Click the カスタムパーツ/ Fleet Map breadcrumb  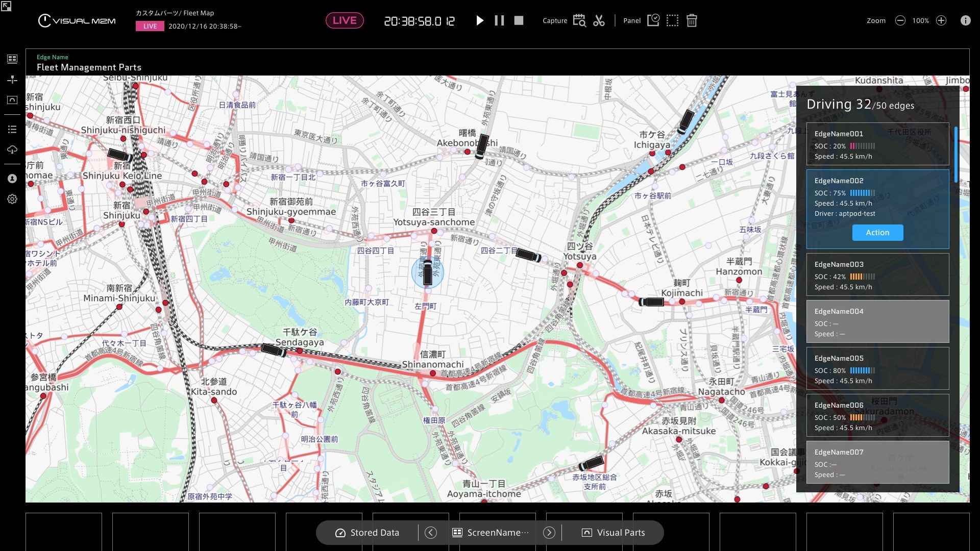tap(175, 13)
